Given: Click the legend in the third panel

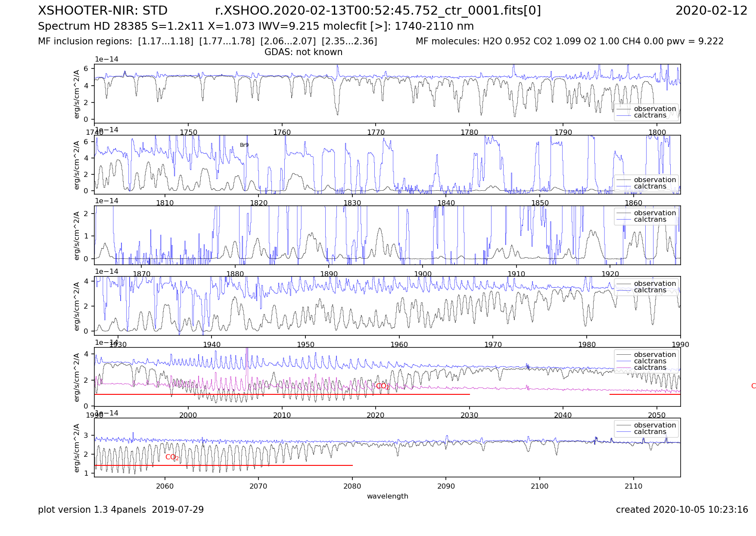Looking at the screenshot, I should coord(646,216).
